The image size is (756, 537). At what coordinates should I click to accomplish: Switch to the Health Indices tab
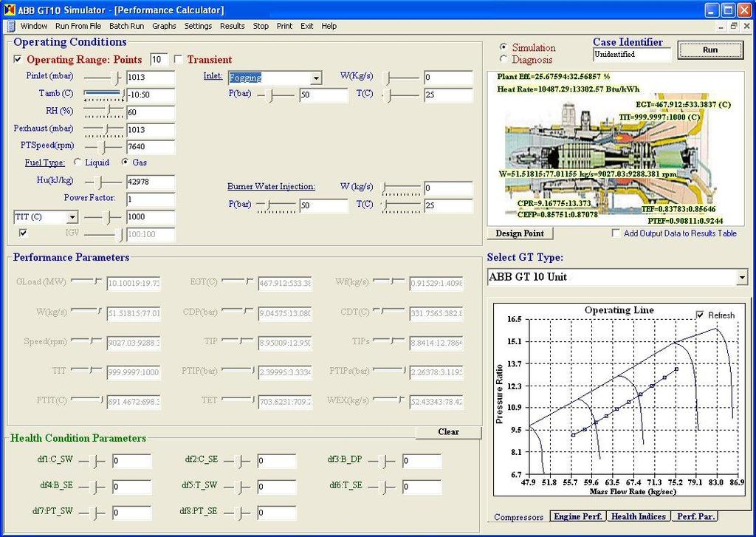pyautogui.click(x=639, y=516)
